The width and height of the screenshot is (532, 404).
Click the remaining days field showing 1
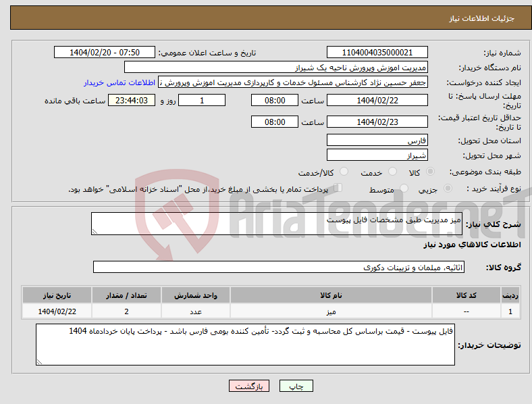pos(202,100)
